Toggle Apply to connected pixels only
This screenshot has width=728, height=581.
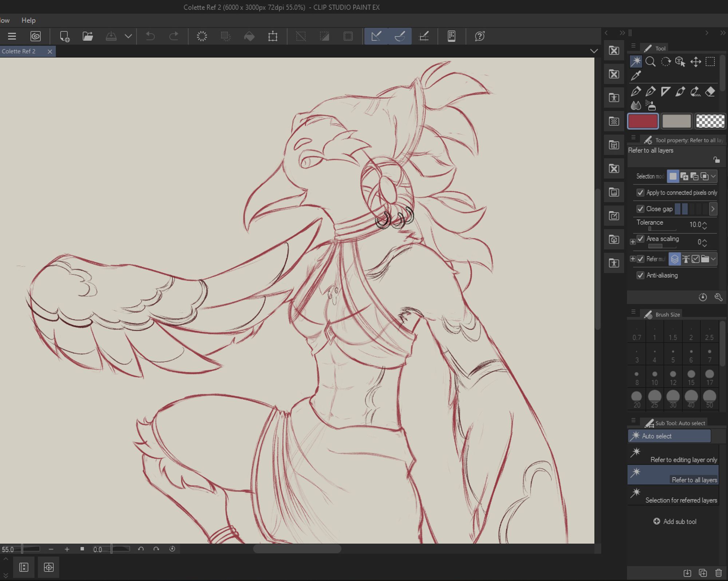point(640,192)
